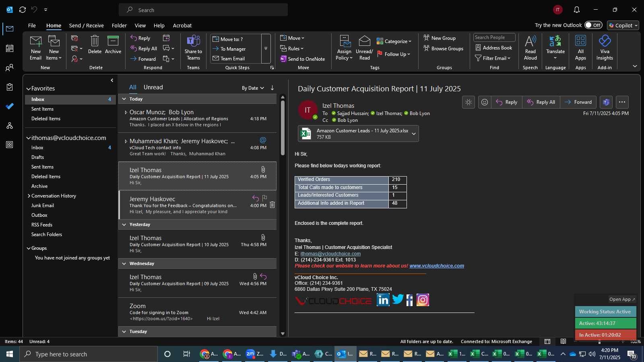Click the Windows Start button
Screen dimensions: 644x362
click(x=10, y=354)
